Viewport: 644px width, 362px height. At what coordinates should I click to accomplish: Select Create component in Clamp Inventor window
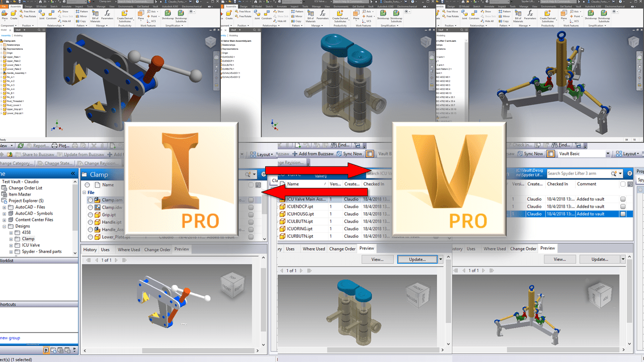(13, 15)
